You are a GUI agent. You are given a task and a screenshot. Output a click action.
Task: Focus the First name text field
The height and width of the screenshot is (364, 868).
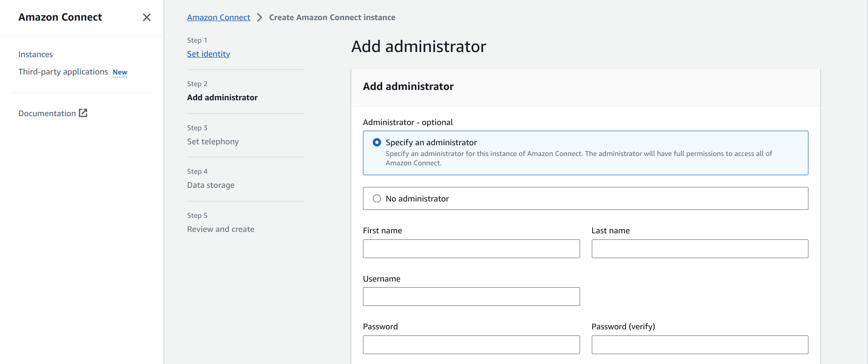(x=471, y=249)
